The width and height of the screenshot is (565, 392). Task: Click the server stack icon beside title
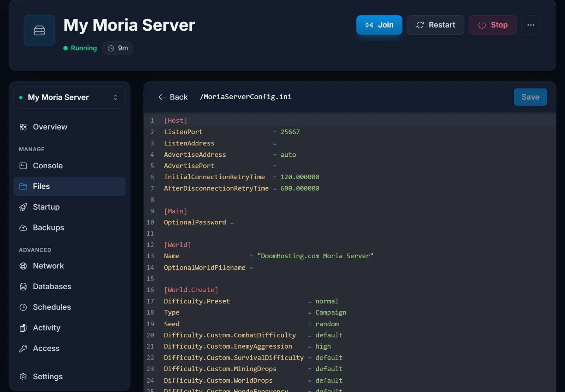pos(39,30)
